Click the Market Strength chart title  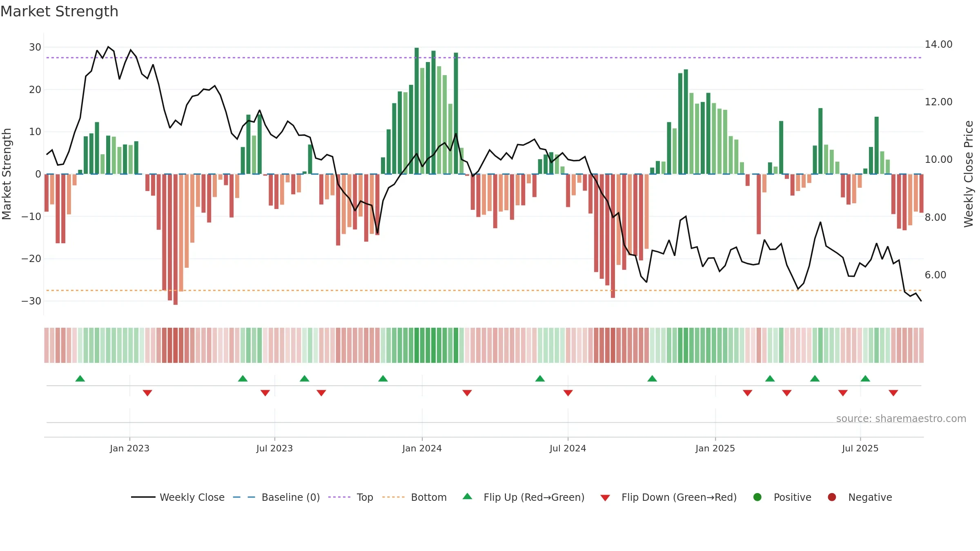point(59,11)
